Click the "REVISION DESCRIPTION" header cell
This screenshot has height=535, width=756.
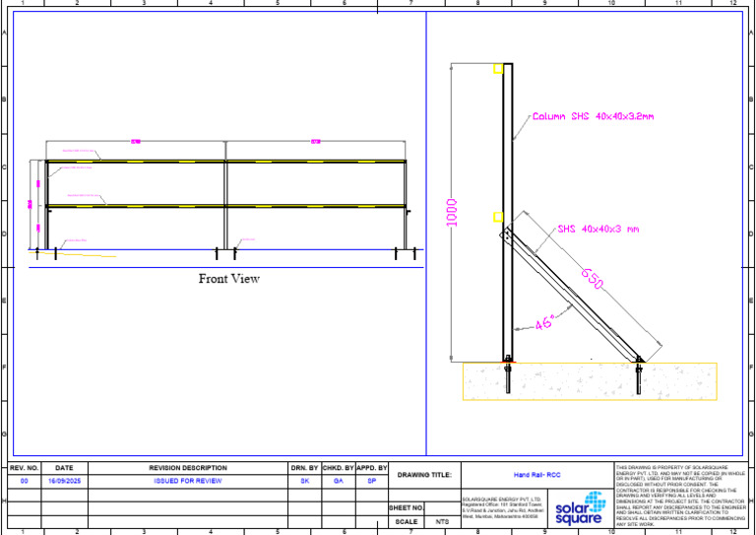188,468
